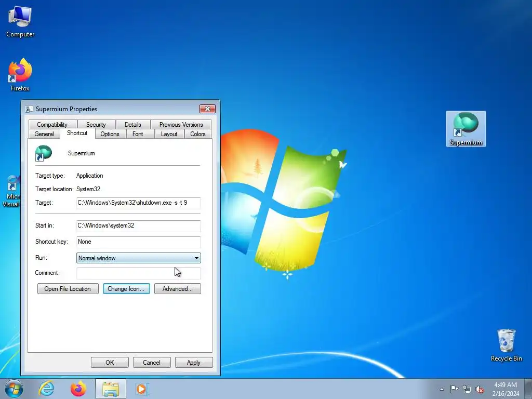The height and width of the screenshot is (399, 532).
Task: Select the Recycle Bin desktop icon
Action: [x=506, y=345]
